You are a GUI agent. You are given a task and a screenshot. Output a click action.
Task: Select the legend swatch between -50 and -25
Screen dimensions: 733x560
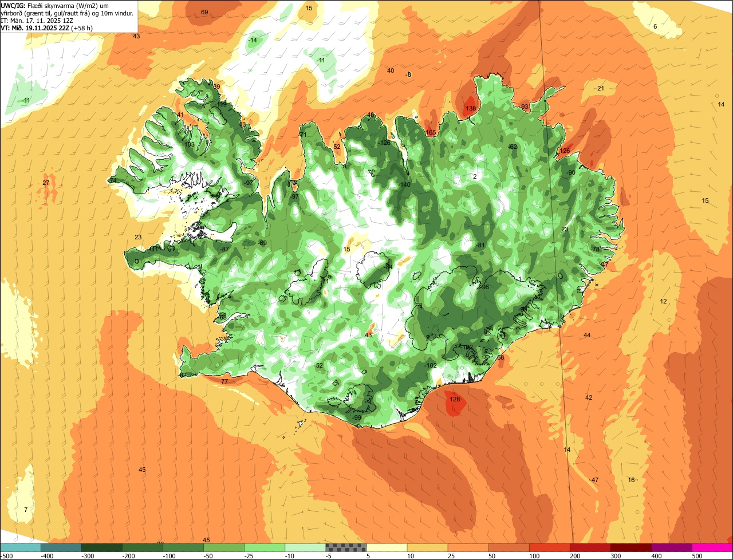click(x=223, y=547)
